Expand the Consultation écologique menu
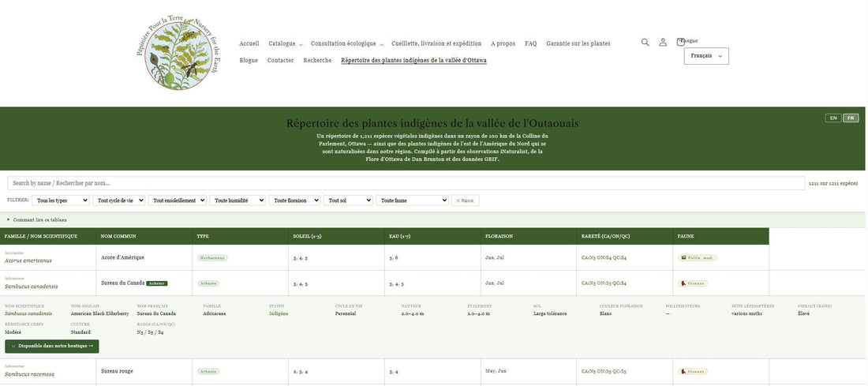Image resolution: width=868 pixels, height=386 pixels. [346, 43]
